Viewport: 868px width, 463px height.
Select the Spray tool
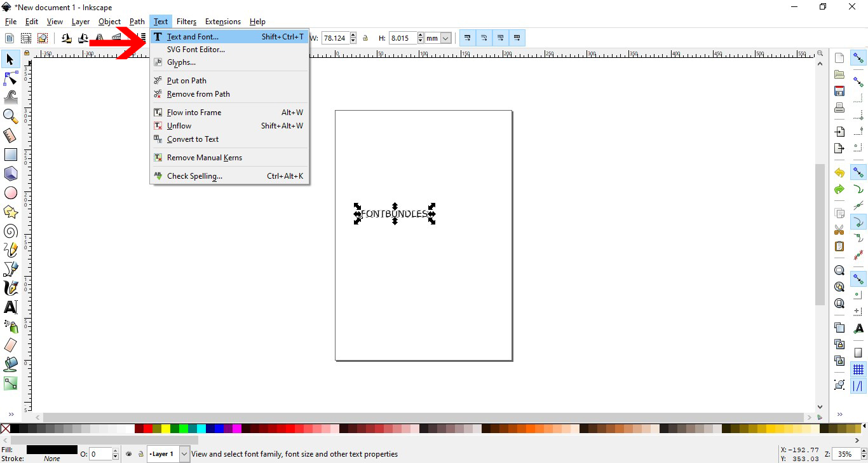[10, 326]
